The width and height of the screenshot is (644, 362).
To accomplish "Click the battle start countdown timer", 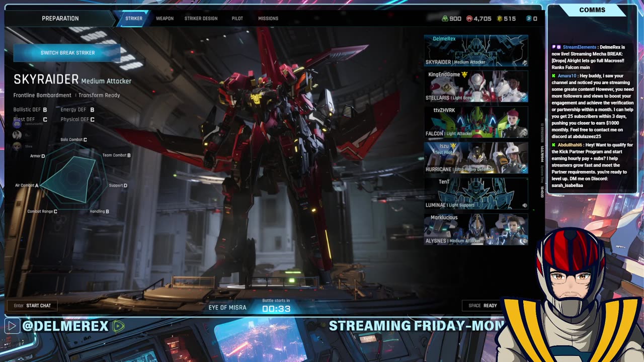I will pyautogui.click(x=276, y=309).
